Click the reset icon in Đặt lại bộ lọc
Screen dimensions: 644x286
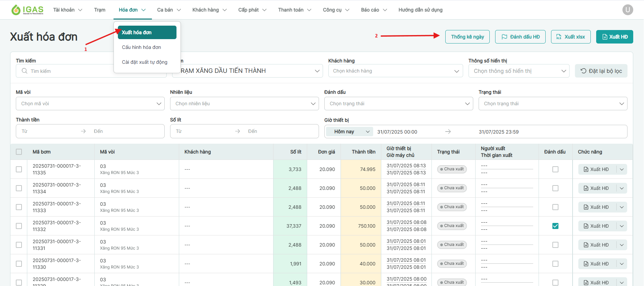coord(583,71)
